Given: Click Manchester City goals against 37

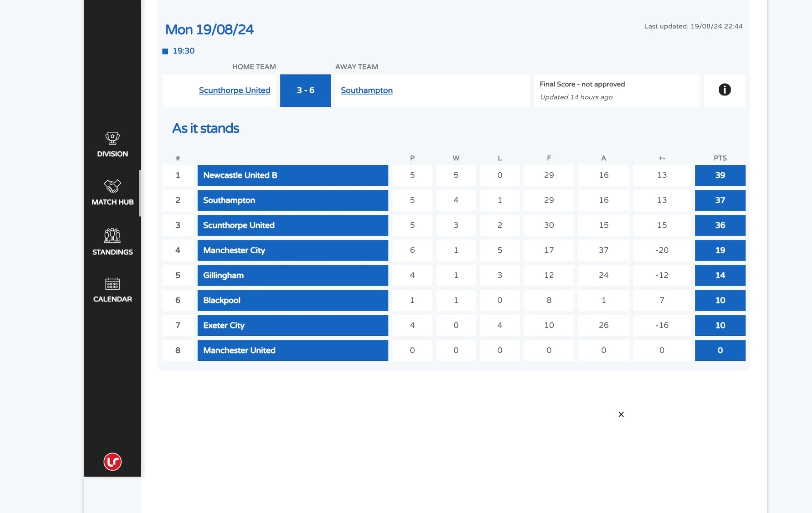Looking at the screenshot, I should tap(603, 250).
